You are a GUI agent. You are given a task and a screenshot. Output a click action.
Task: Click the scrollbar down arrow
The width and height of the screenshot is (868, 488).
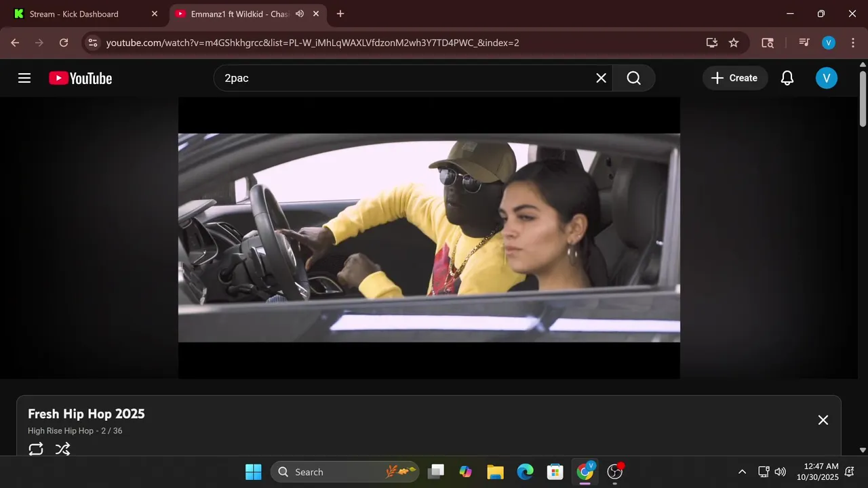863,450
